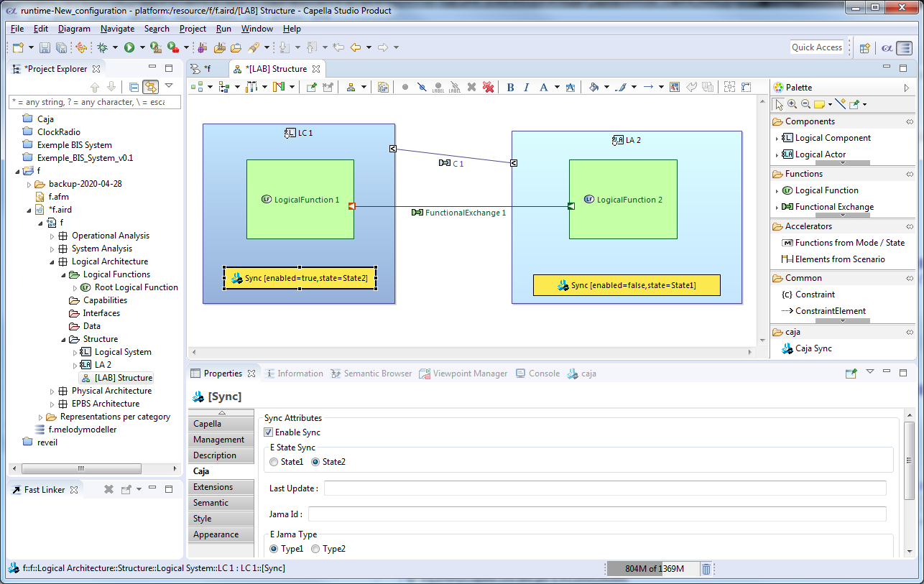This screenshot has height=584, width=924.
Task: Click the Jama Id text field
Action: 597,514
